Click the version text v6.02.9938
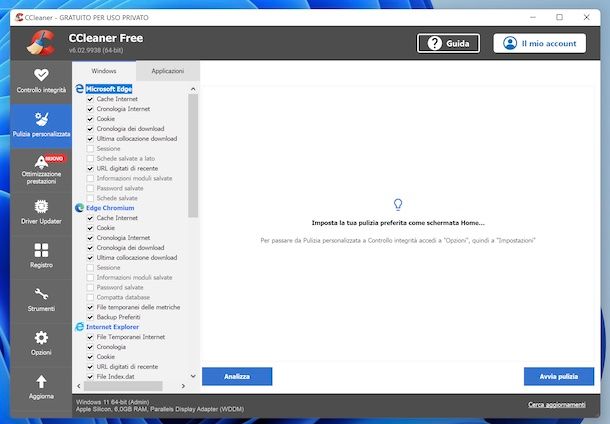610x424 pixels. click(96, 50)
